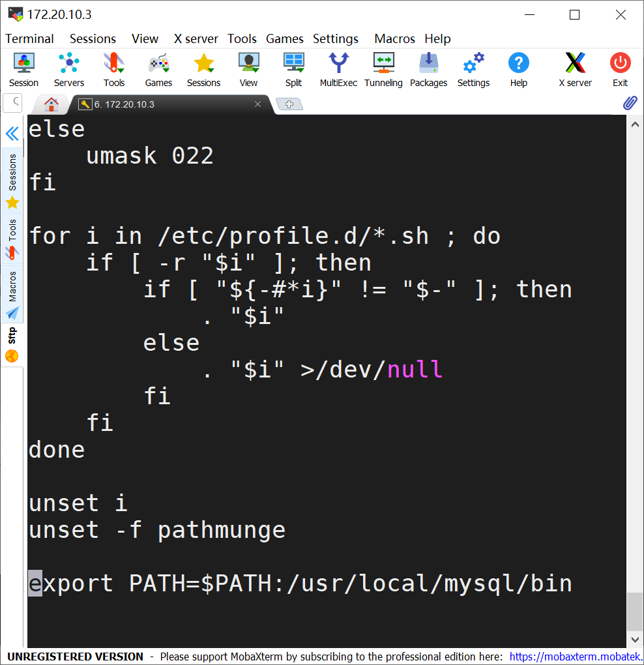Expand the Sessions side tab
644x665 pixels.
pos(12,181)
